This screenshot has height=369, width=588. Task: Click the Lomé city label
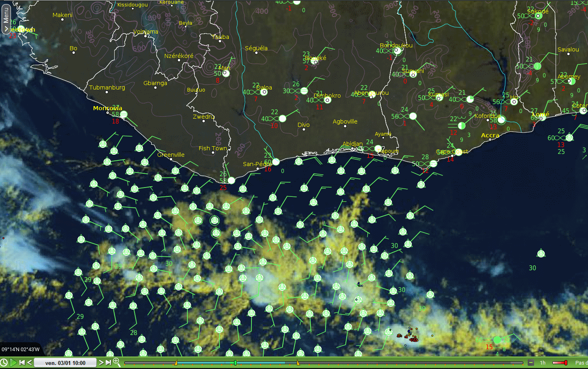tap(541, 115)
